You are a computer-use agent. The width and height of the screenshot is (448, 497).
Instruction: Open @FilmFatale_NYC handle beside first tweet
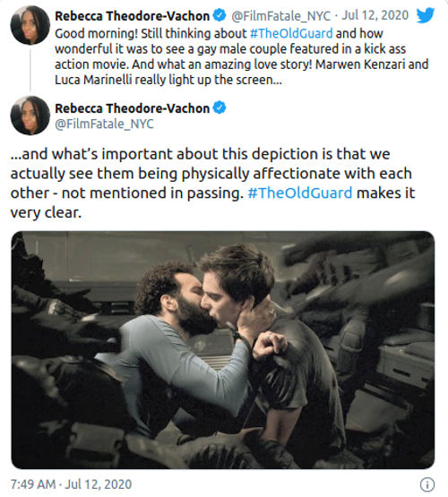point(280,15)
